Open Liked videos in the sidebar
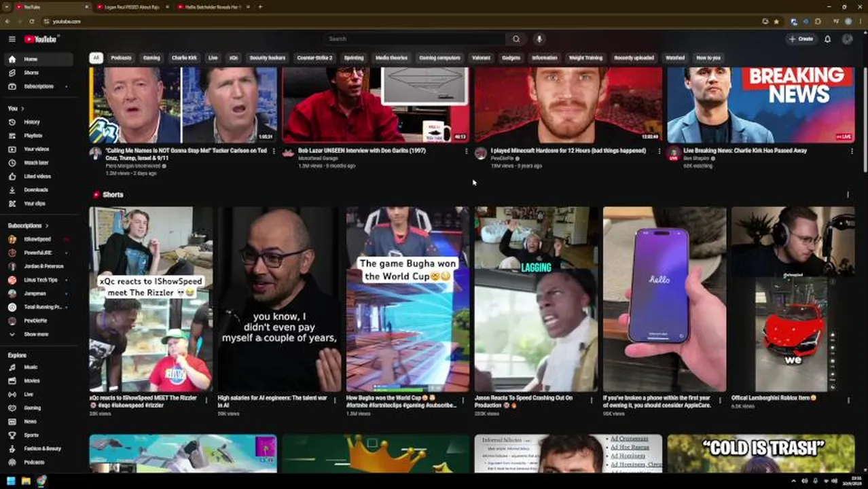This screenshot has width=868, height=489. 39,177
